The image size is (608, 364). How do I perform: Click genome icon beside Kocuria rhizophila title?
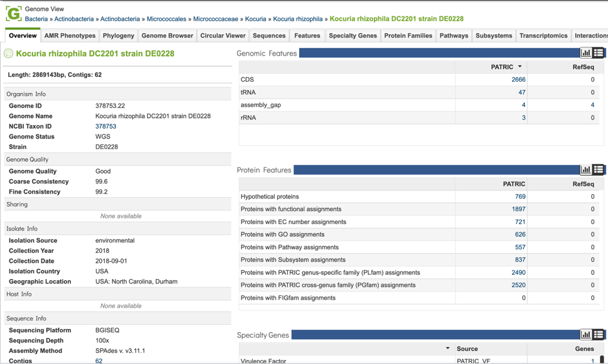[8, 54]
